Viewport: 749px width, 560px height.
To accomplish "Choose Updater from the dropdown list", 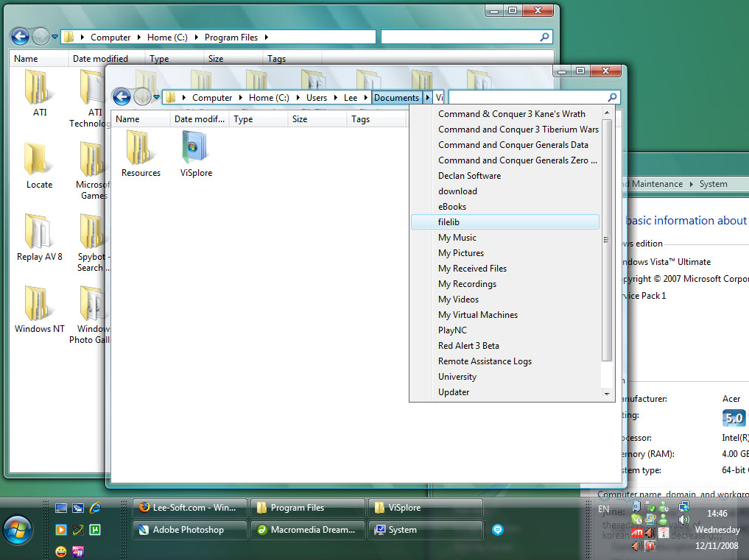I will (505, 392).
